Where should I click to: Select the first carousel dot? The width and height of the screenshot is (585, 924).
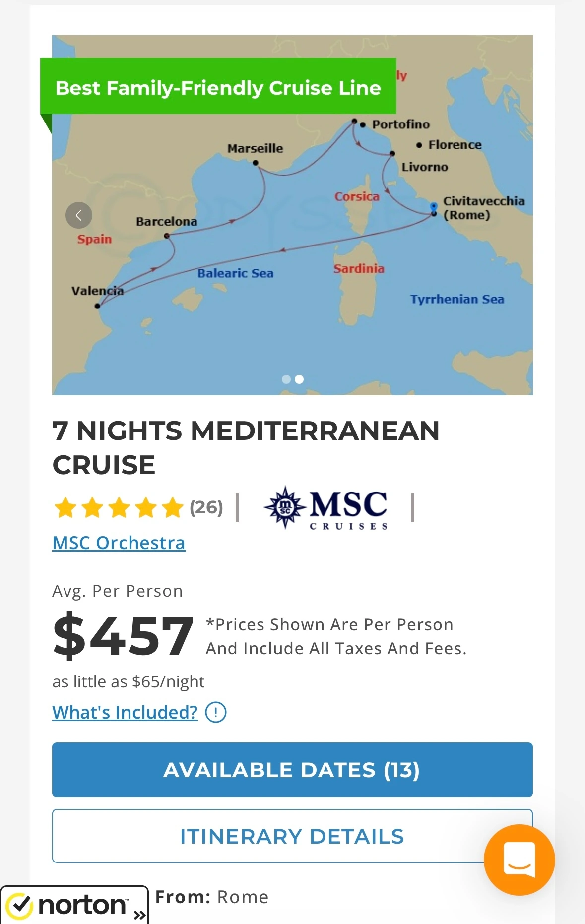coord(286,379)
